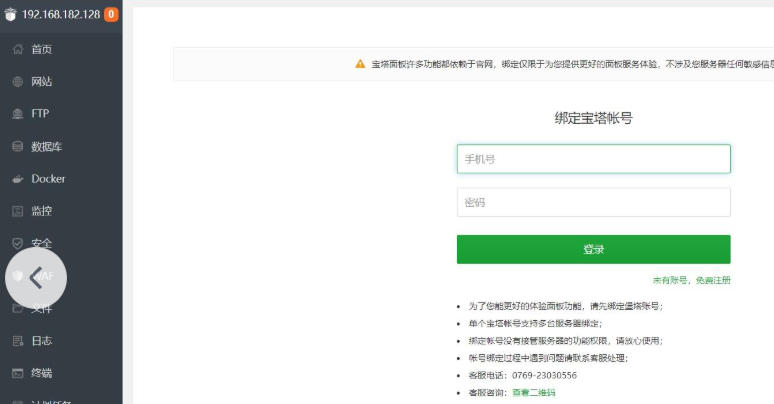Open the 查看二维码 link
The image size is (774, 404).
click(534, 393)
